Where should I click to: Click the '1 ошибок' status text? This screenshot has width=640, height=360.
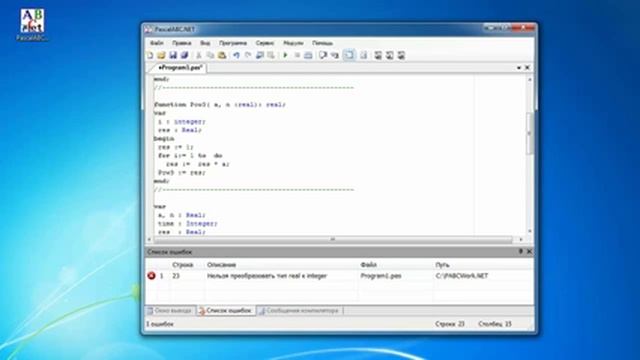tap(160, 324)
